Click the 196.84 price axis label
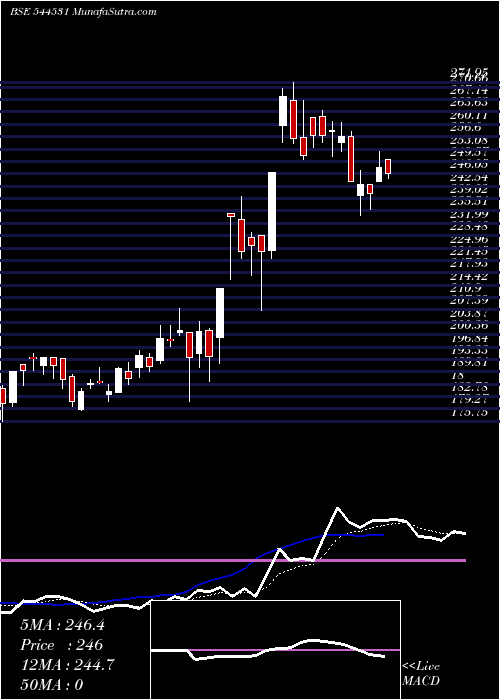 469,339
